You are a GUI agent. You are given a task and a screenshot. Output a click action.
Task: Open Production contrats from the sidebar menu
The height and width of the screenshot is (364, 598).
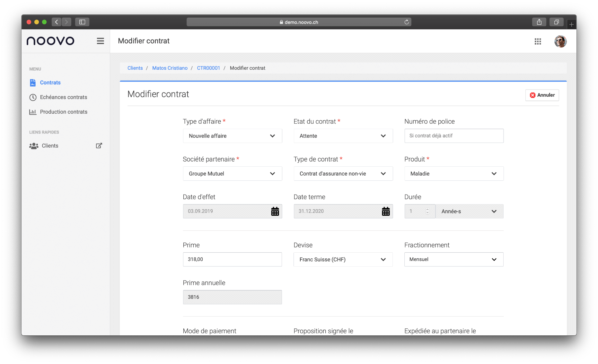[x=64, y=112]
